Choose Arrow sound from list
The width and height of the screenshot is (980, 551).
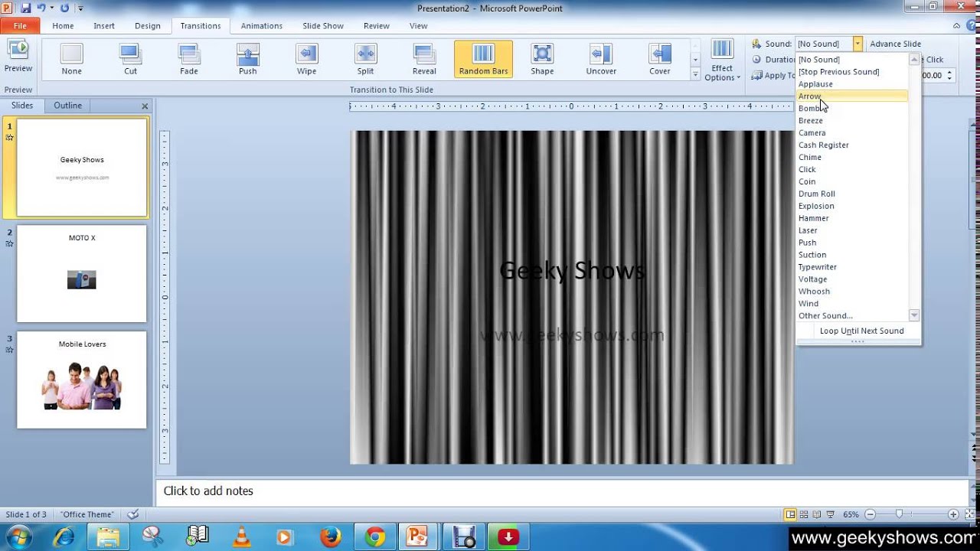coord(852,96)
